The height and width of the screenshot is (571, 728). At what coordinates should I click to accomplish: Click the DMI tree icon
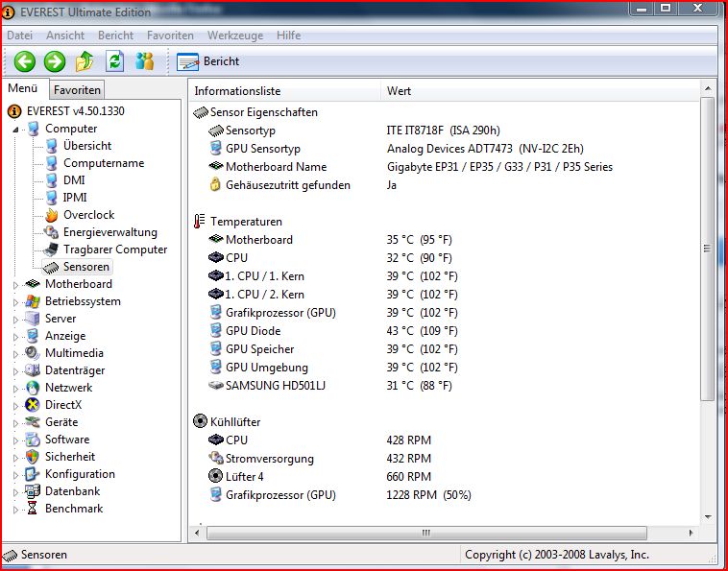pyautogui.click(x=51, y=180)
